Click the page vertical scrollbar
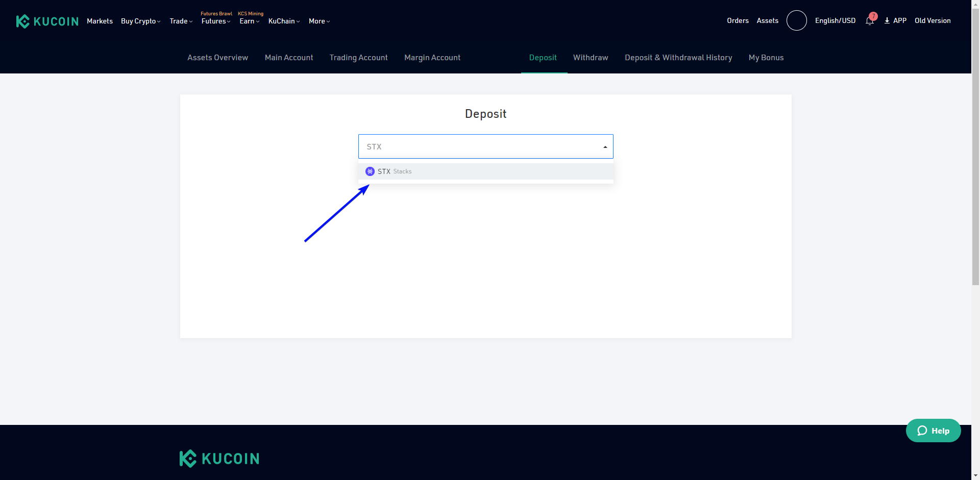 (975, 153)
